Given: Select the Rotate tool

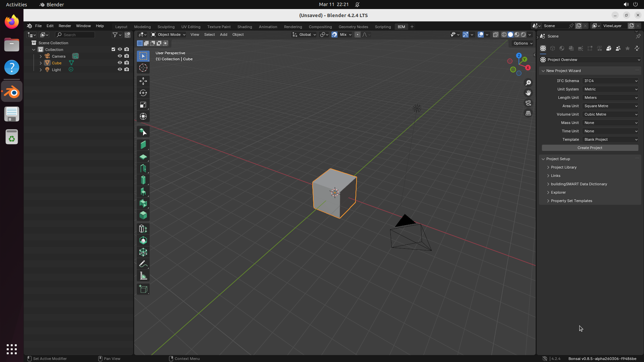Looking at the screenshot, I should pyautogui.click(x=143, y=93).
